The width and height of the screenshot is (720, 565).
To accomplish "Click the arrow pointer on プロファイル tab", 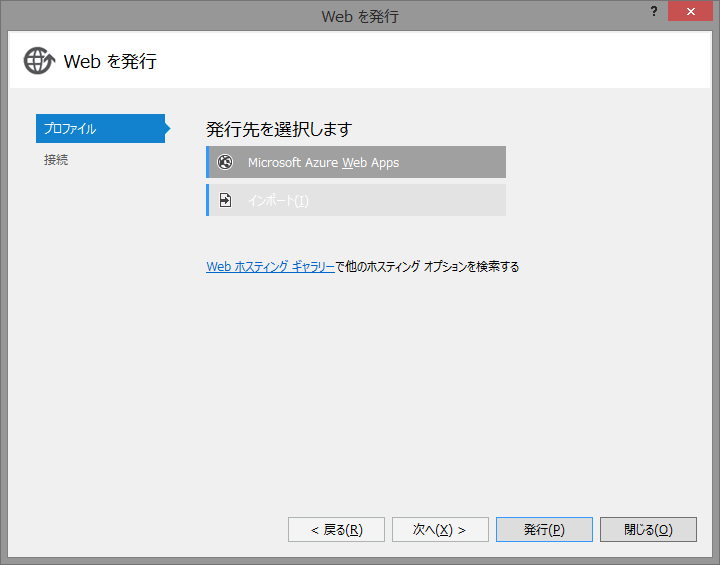I will point(168,129).
